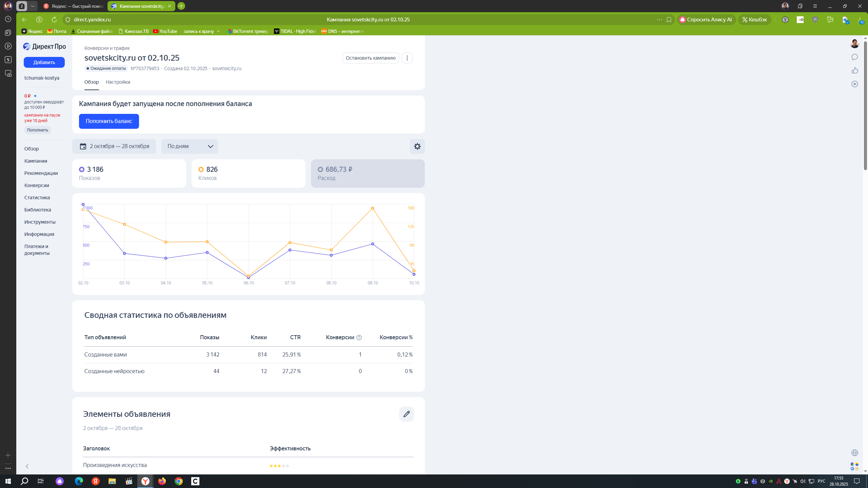
Task: Open the password key extension icon
Action: click(x=785, y=20)
